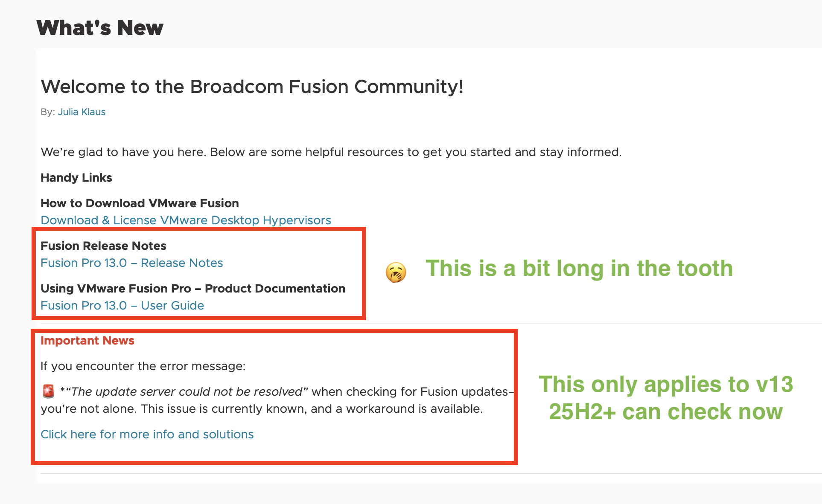Open Download & License VMware Desktop Hypervisors
Viewport: 822px width, 504px height.
coord(186,220)
